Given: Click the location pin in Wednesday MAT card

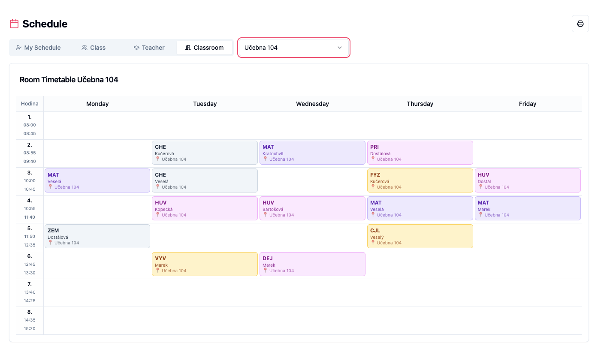Looking at the screenshot, I should tap(265, 159).
